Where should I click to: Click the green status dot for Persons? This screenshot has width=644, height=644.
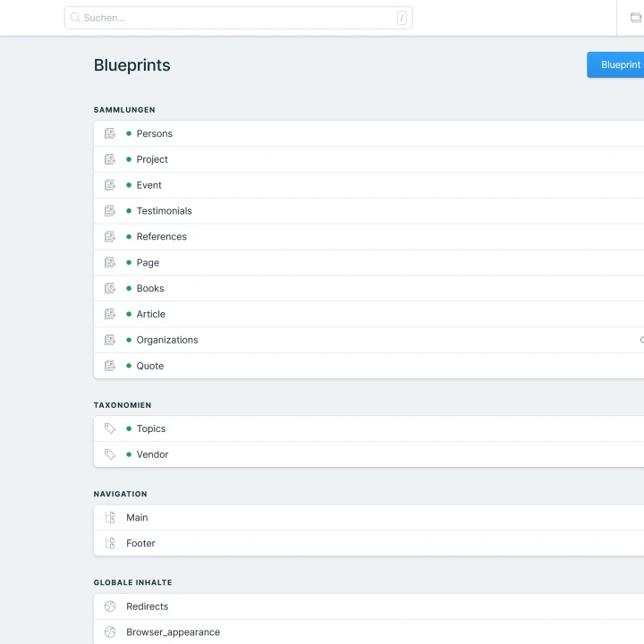coord(129,133)
